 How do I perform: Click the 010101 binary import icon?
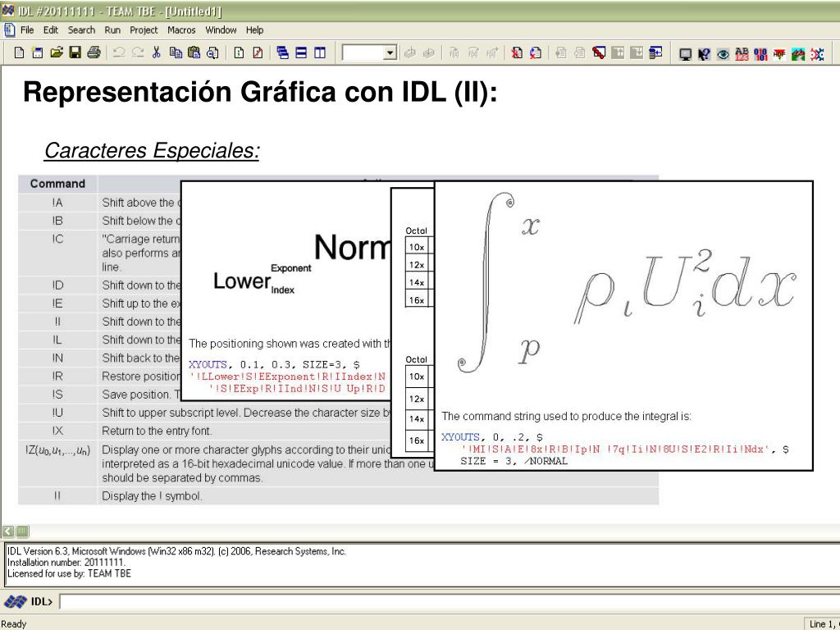click(x=760, y=53)
